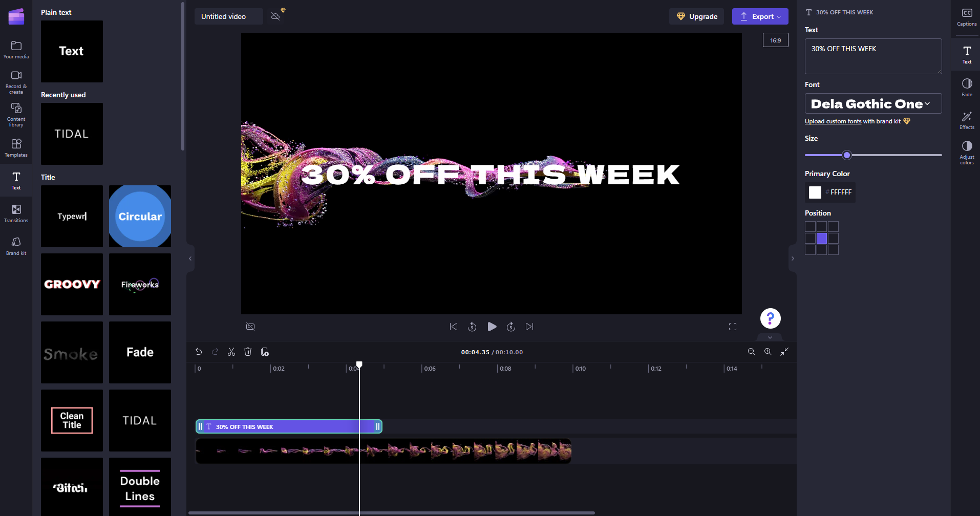The width and height of the screenshot is (980, 516).
Task: Click the Upload custom fonts link
Action: 833,121
